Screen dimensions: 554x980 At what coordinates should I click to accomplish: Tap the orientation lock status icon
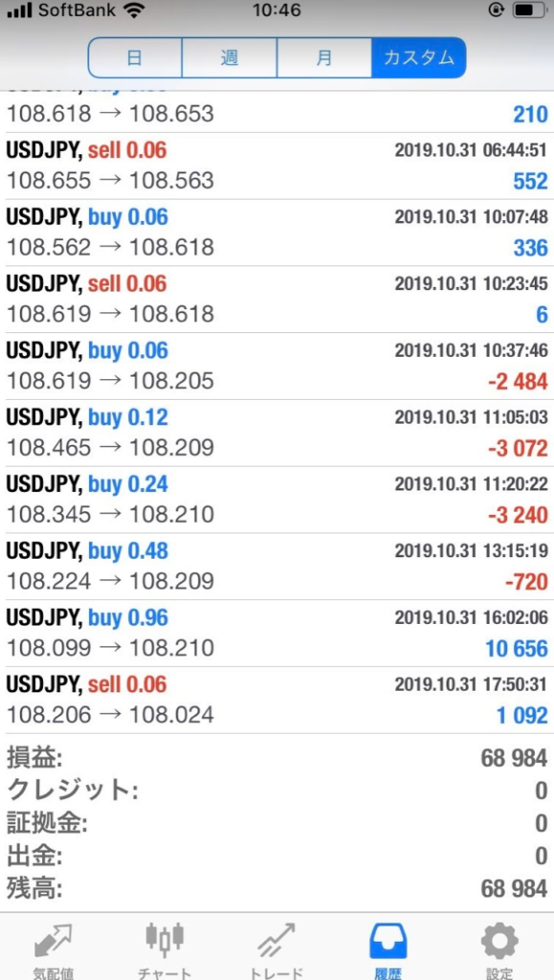click(x=497, y=11)
